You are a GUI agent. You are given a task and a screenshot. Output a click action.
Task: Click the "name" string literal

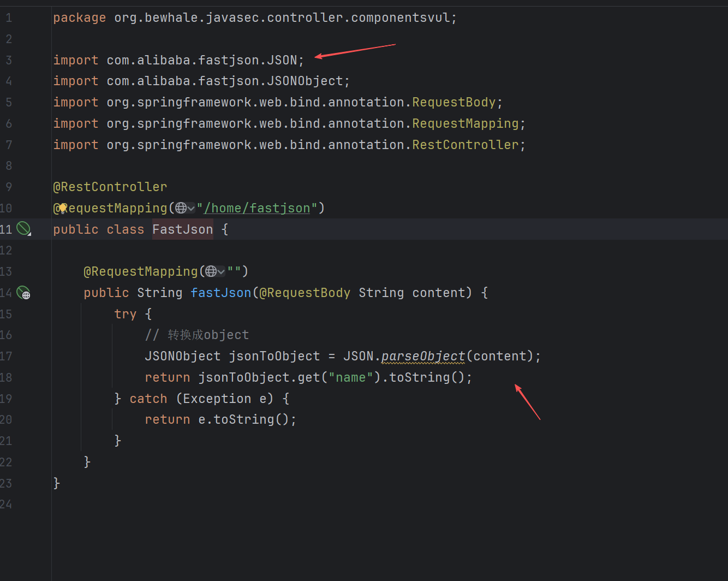click(x=350, y=377)
